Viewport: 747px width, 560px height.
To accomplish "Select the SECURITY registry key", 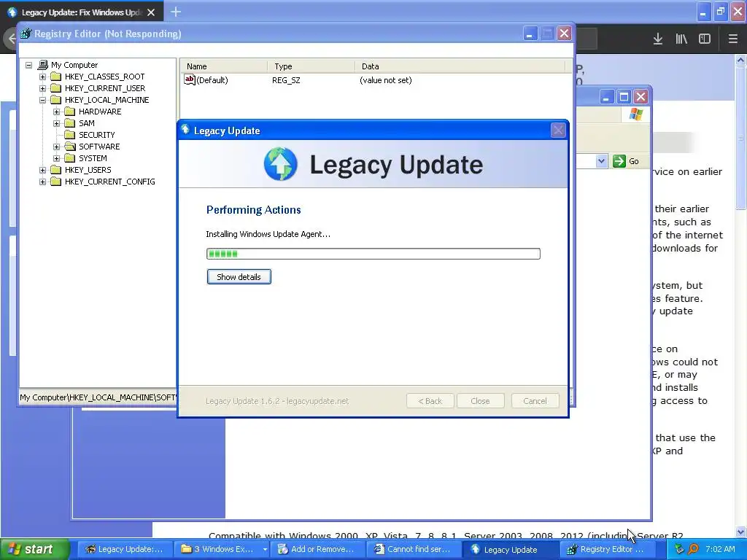I will 97,135.
